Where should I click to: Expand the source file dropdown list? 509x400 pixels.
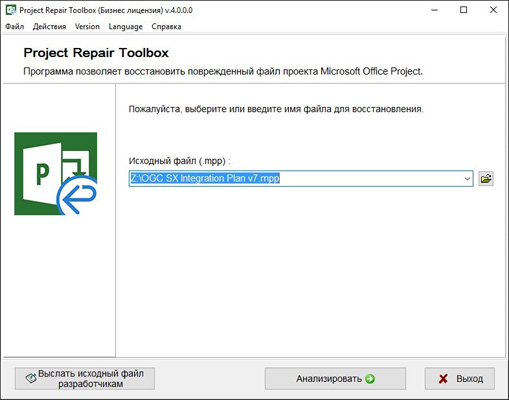467,179
